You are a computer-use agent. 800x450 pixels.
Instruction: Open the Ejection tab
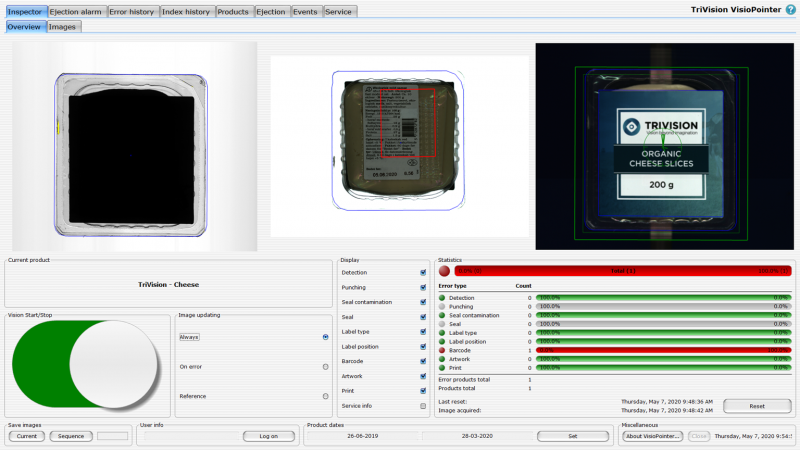pyautogui.click(x=271, y=11)
